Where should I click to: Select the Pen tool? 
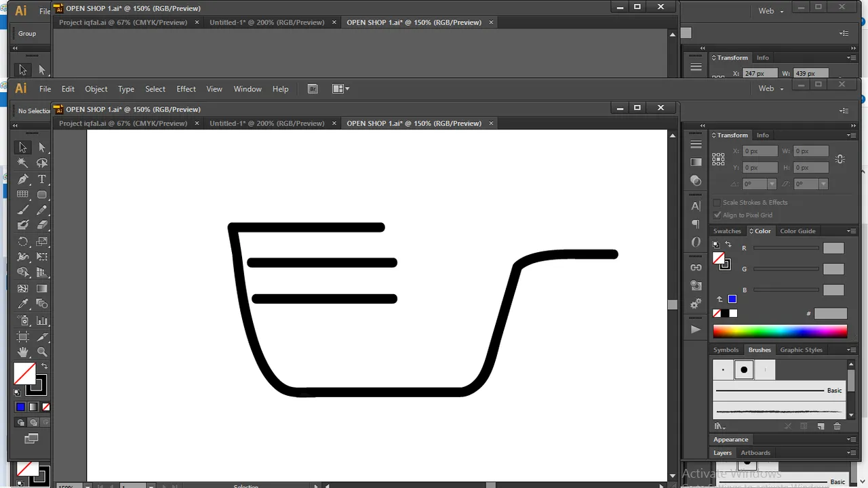[x=22, y=179]
